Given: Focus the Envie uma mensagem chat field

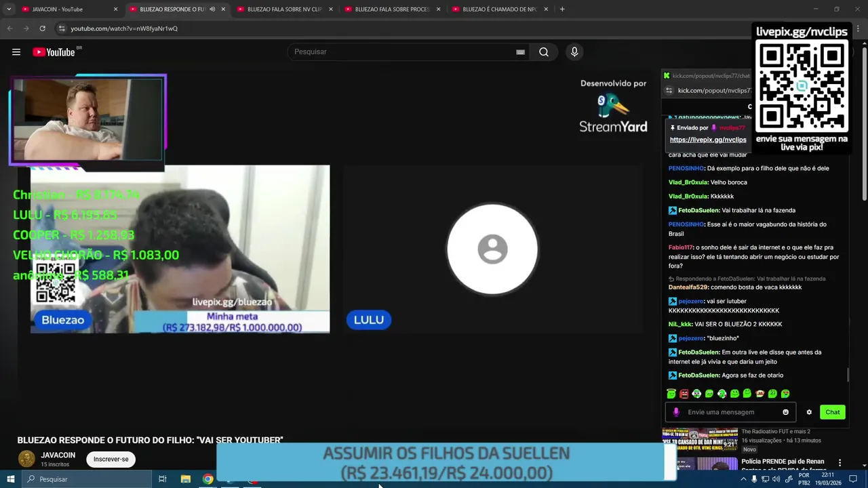Looking at the screenshot, I should (730, 412).
